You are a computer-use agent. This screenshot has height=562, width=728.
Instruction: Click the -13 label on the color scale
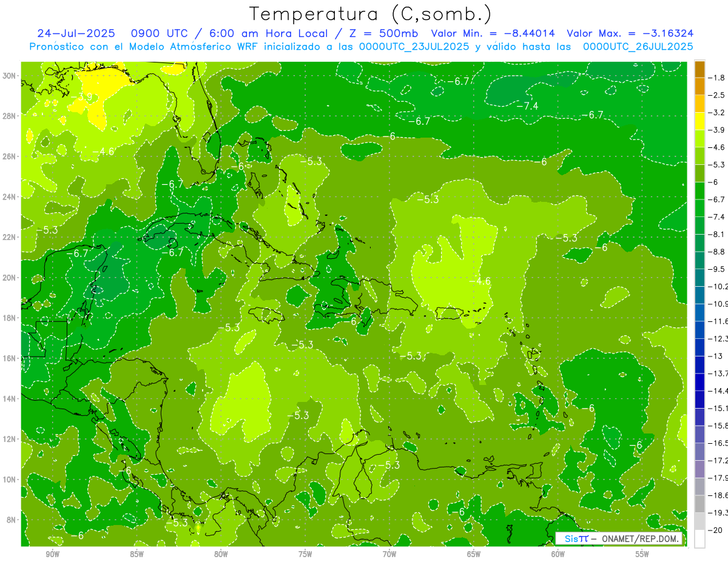[x=715, y=356]
